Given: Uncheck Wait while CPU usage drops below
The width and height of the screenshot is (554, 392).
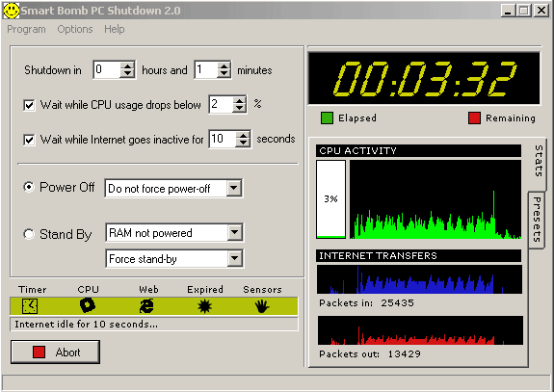Looking at the screenshot, I should click(x=29, y=105).
